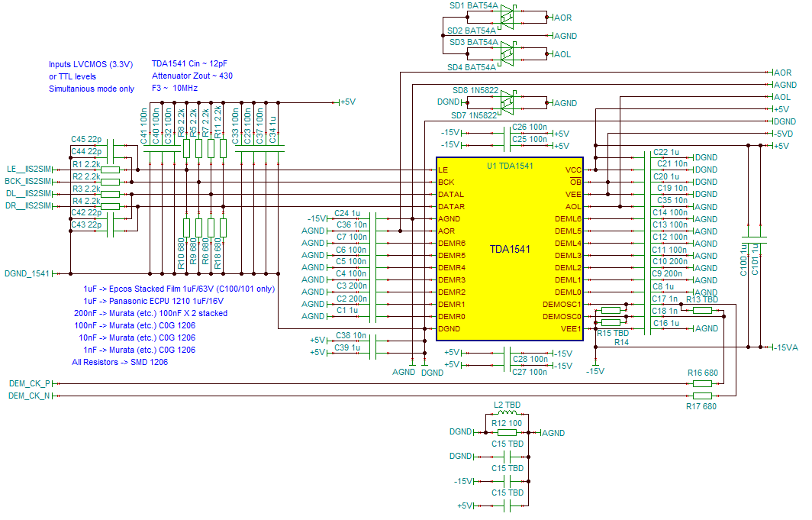Select the R11 2.2k vertical resistor
The image size is (812, 520).
point(223,149)
